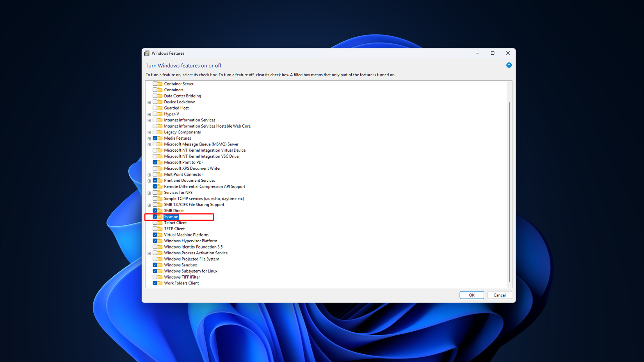Click the OK button
This screenshot has width=644, height=362.
(471, 295)
